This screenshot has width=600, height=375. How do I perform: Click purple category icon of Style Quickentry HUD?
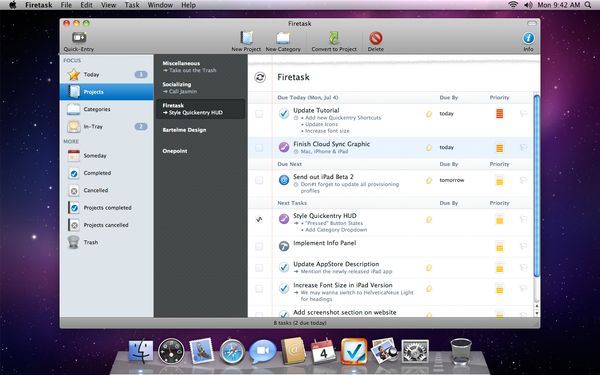[x=284, y=219]
